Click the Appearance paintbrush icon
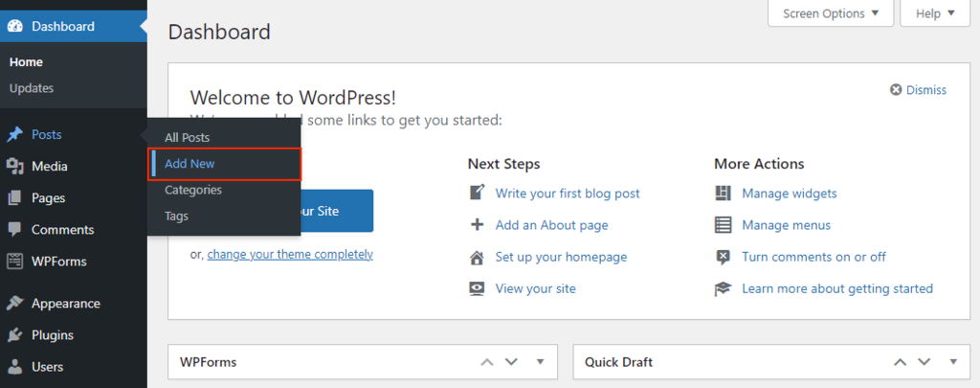980x388 pixels. point(14,304)
